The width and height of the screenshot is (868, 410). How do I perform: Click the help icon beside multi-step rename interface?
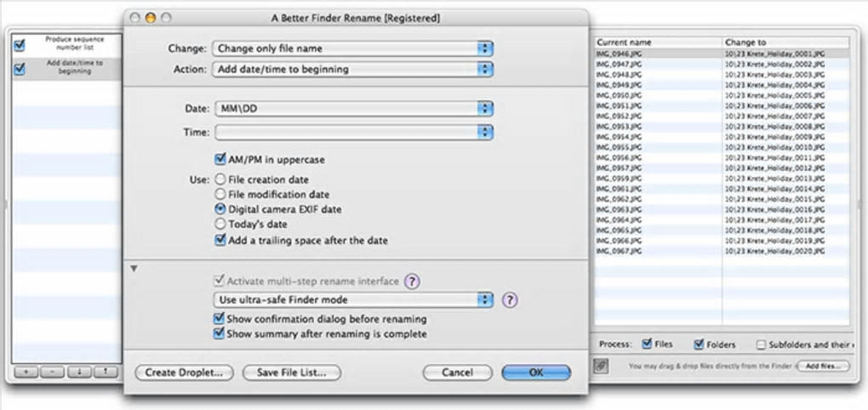pyautogui.click(x=413, y=282)
